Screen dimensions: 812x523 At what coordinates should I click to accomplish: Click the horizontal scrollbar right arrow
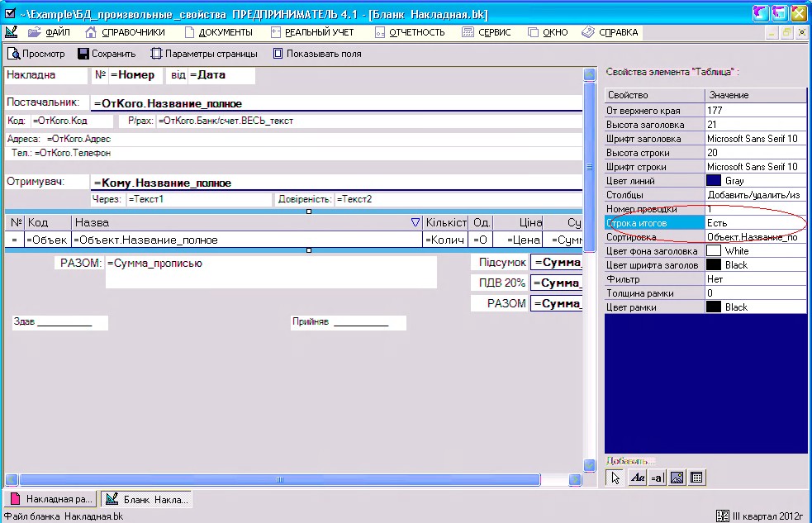pyautogui.click(x=575, y=479)
